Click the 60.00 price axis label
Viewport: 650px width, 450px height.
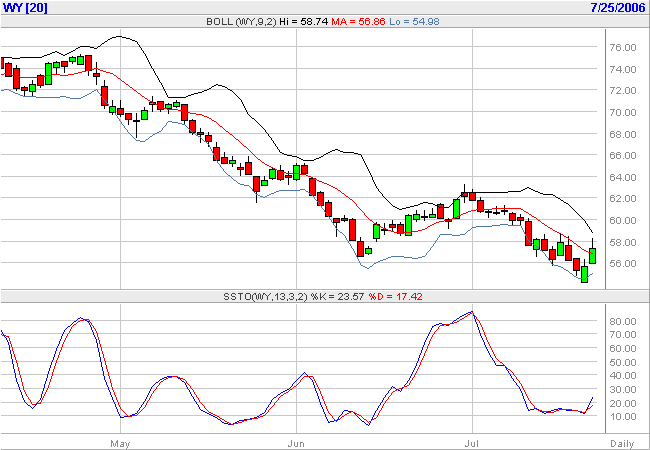pos(623,220)
